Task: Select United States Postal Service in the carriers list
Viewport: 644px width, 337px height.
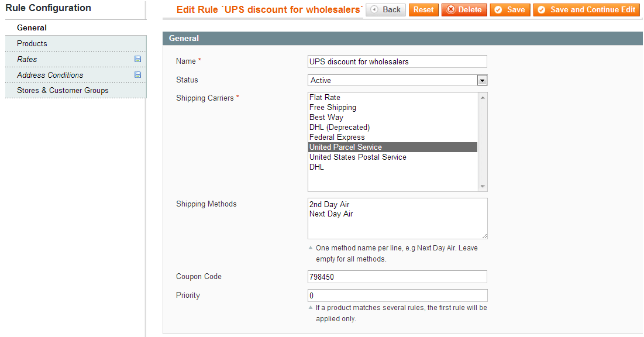Action: coord(357,157)
